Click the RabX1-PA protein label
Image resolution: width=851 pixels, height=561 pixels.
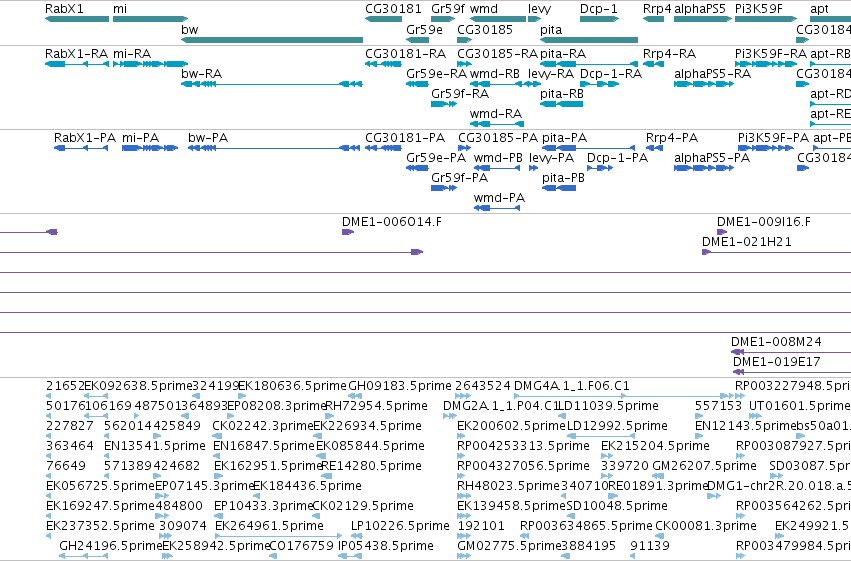pyautogui.click(x=85, y=138)
